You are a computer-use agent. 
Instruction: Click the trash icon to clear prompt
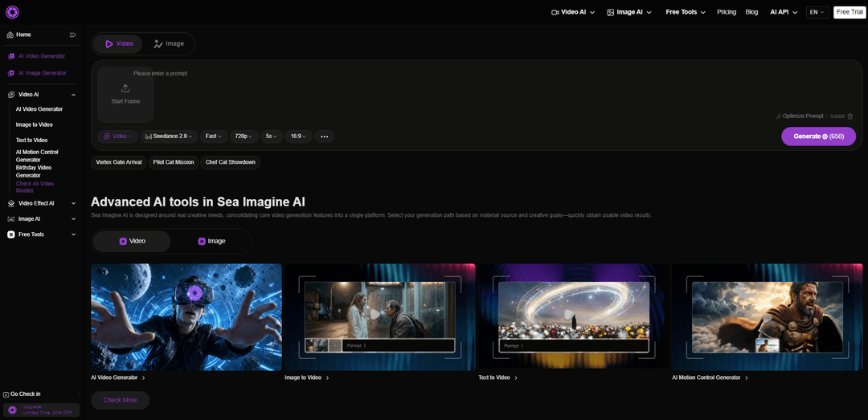850,116
